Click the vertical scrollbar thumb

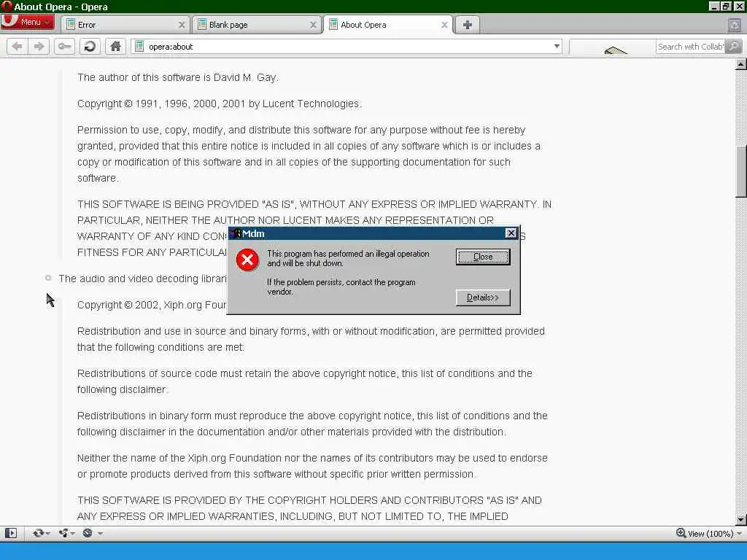(x=741, y=171)
